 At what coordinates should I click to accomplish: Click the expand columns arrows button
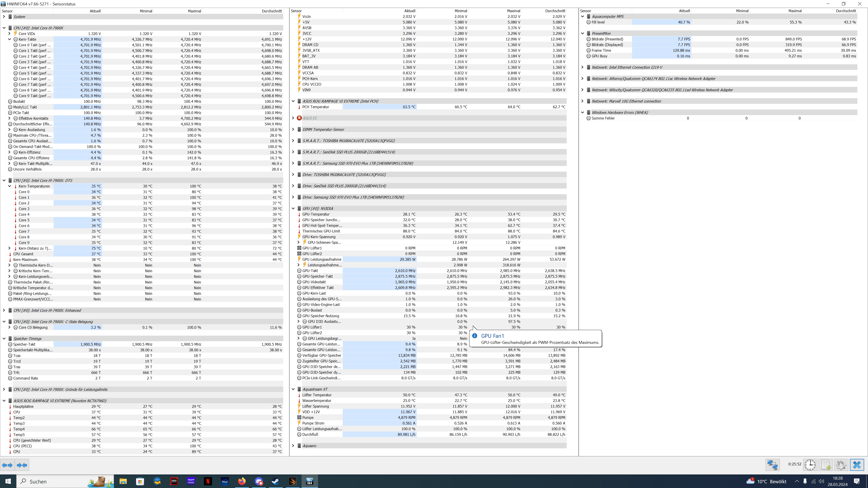[7, 465]
